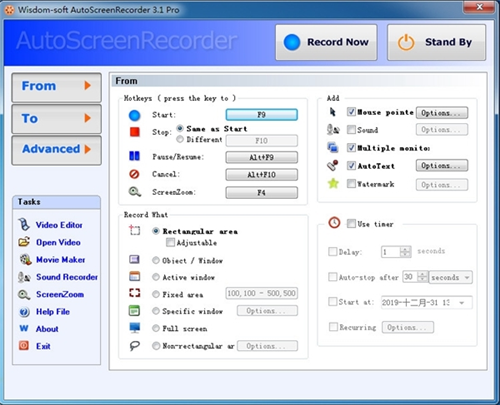Enable the Watermark checkbox
Screen dimensions: 500x405
point(351,183)
